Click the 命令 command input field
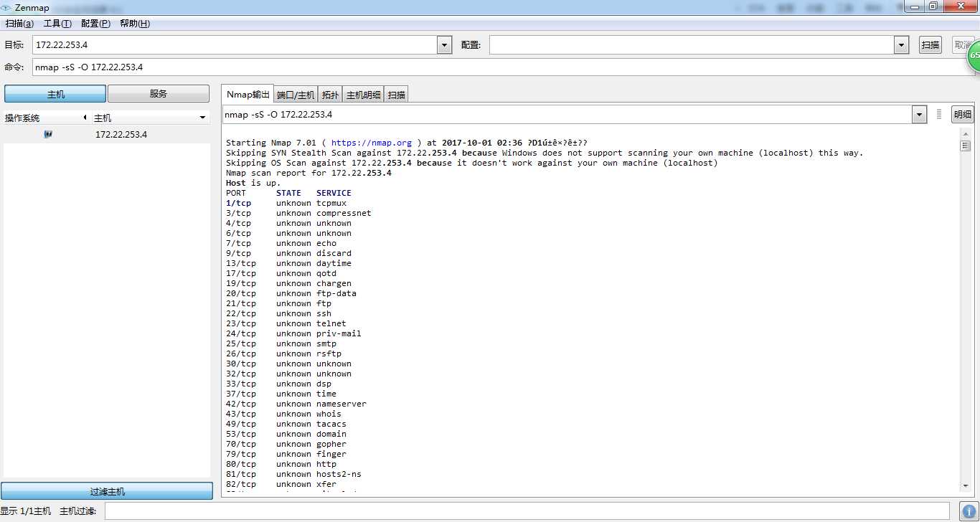980x522 pixels. point(504,67)
